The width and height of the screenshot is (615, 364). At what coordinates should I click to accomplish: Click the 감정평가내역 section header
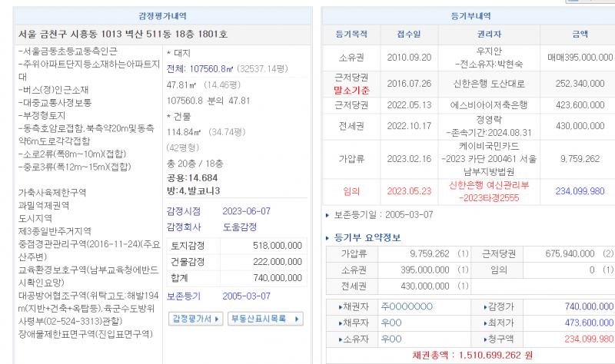tap(158, 15)
